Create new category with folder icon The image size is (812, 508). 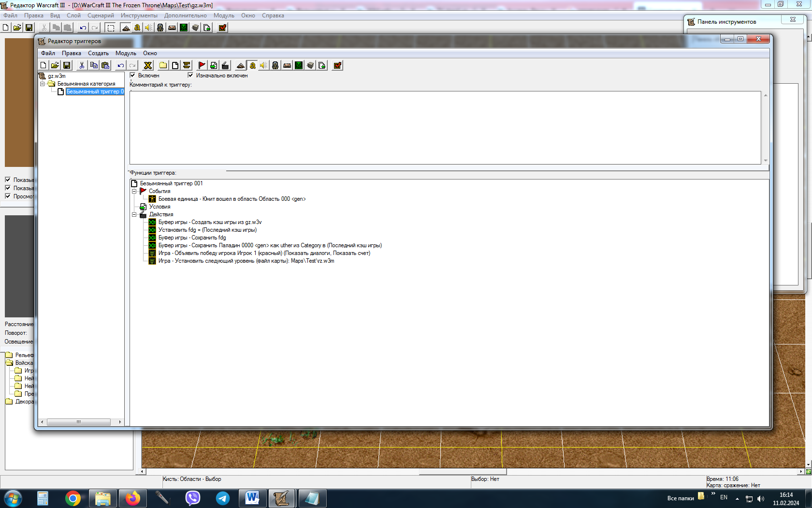pos(163,65)
